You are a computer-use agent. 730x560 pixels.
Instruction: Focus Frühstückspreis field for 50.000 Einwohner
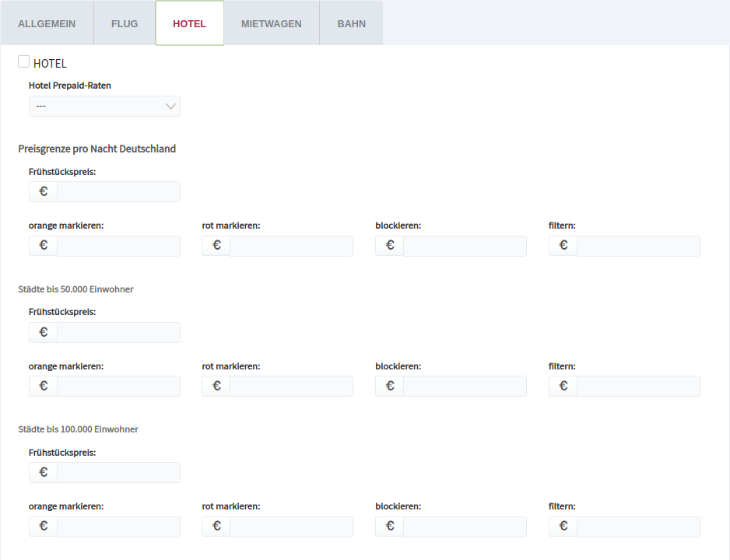click(x=119, y=332)
